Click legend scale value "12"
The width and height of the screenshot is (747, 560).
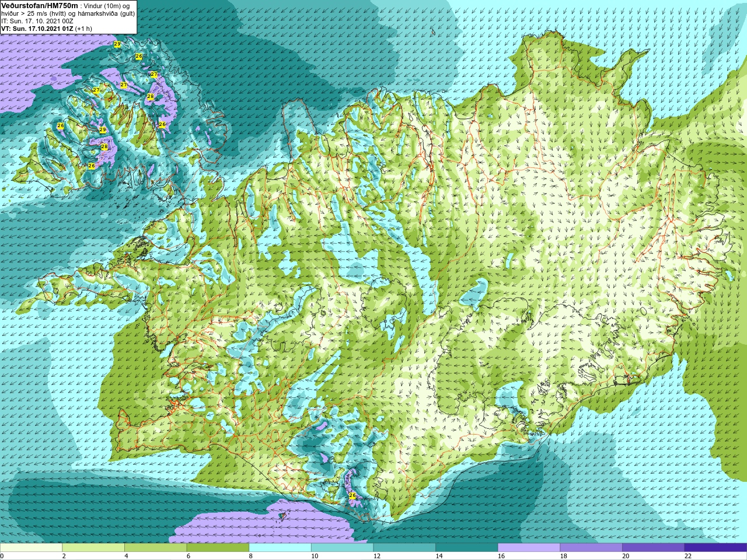click(x=376, y=556)
